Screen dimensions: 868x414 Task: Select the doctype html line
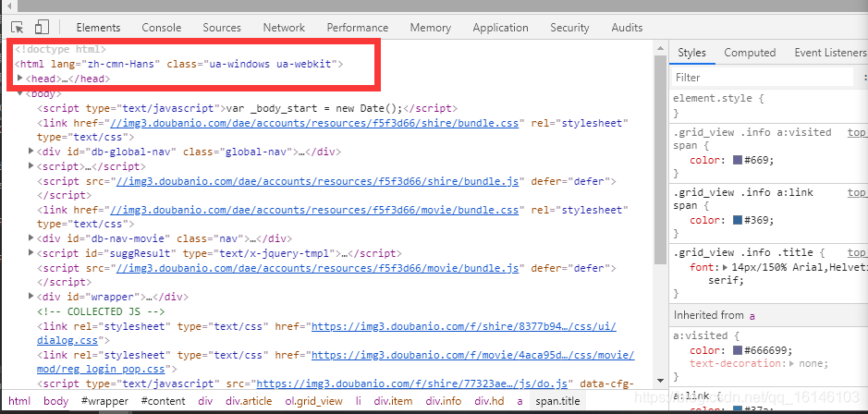[60, 49]
